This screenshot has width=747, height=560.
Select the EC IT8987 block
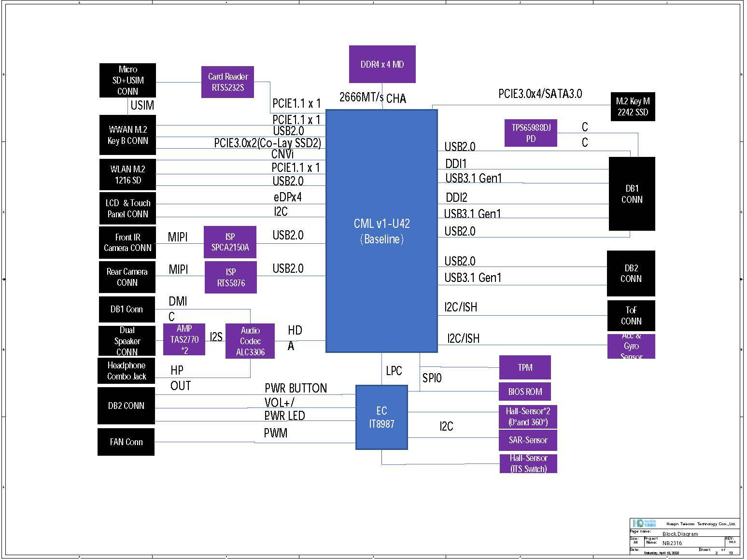coord(381,417)
